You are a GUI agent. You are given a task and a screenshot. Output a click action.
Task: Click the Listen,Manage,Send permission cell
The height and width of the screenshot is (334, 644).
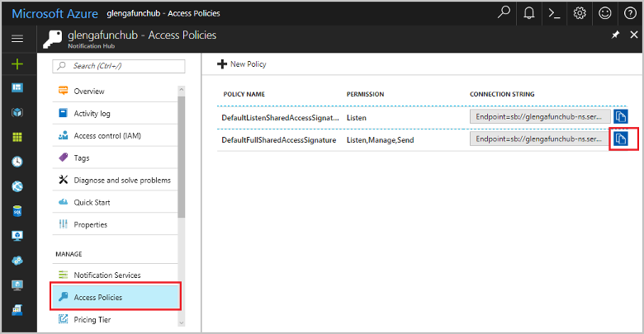pos(380,140)
